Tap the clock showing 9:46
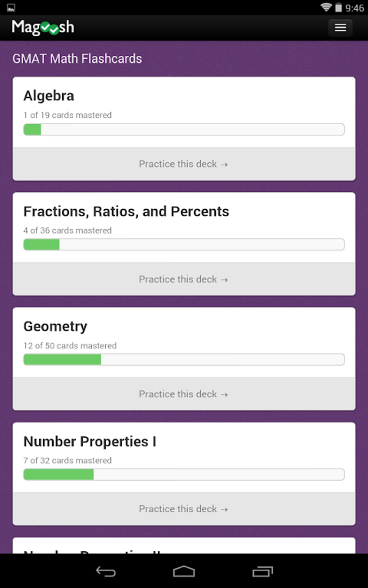Viewport: 368px width, 588px height. (354, 8)
